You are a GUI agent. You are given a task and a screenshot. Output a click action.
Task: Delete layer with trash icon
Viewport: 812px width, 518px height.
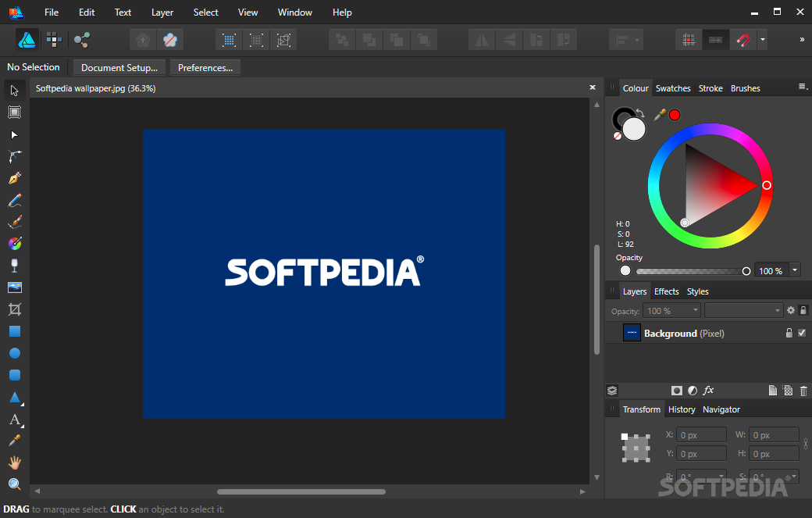click(803, 391)
